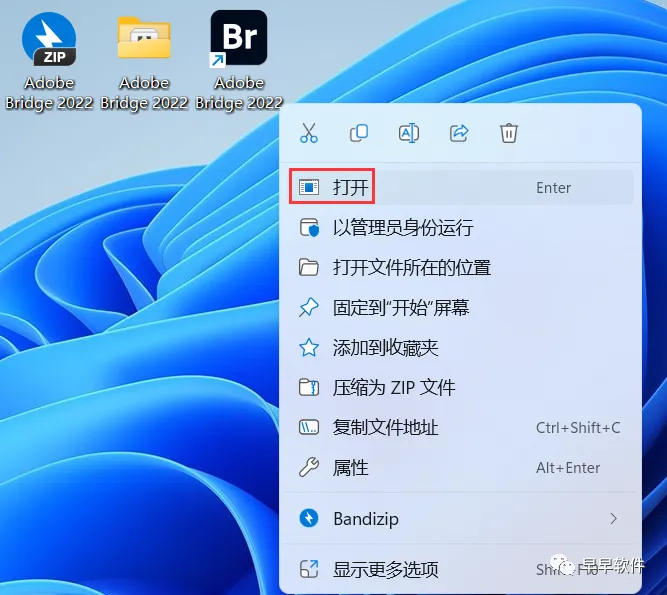Viewport: 667px width, 595px height.
Task: Click the Ctrl+Shift+C shortcut text
Action: click(x=578, y=427)
